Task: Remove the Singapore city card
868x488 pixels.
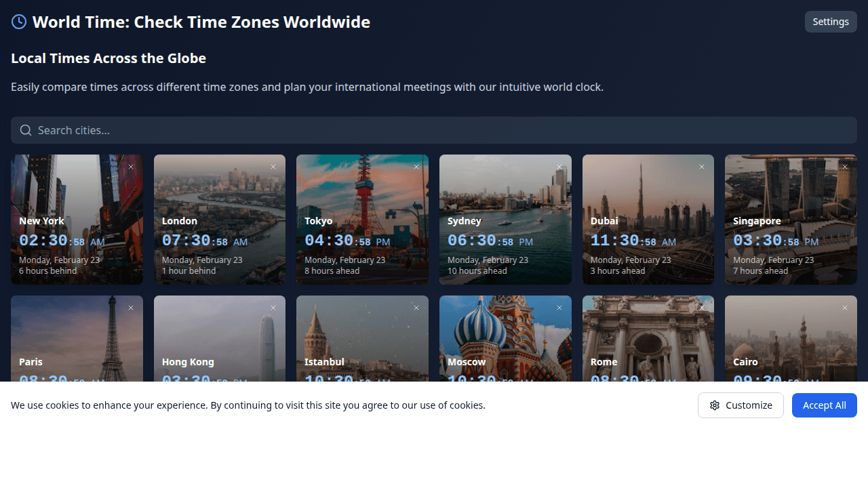Action: [x=845, y=167]
